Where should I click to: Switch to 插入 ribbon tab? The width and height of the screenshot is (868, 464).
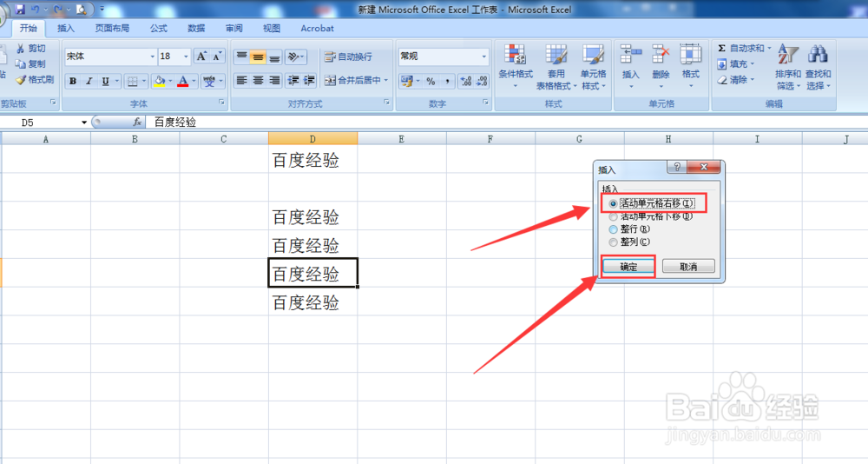(x=65, y=29)
